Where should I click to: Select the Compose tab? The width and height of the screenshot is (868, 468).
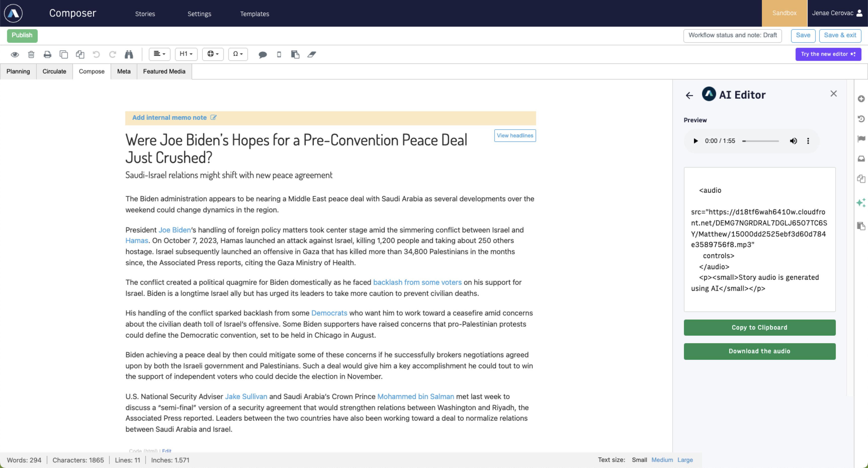point(92,71)
